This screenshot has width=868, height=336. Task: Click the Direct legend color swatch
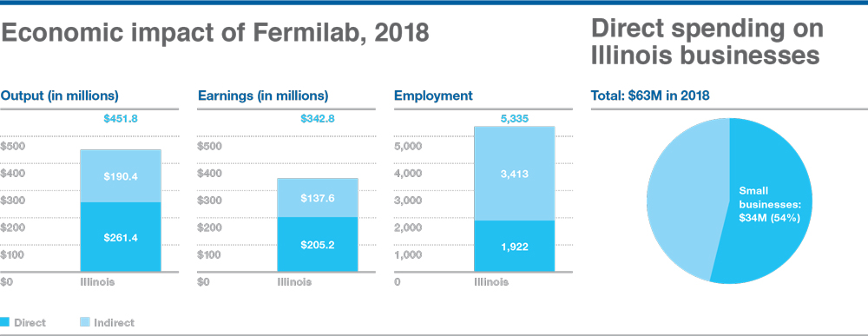tap(5, 322)
